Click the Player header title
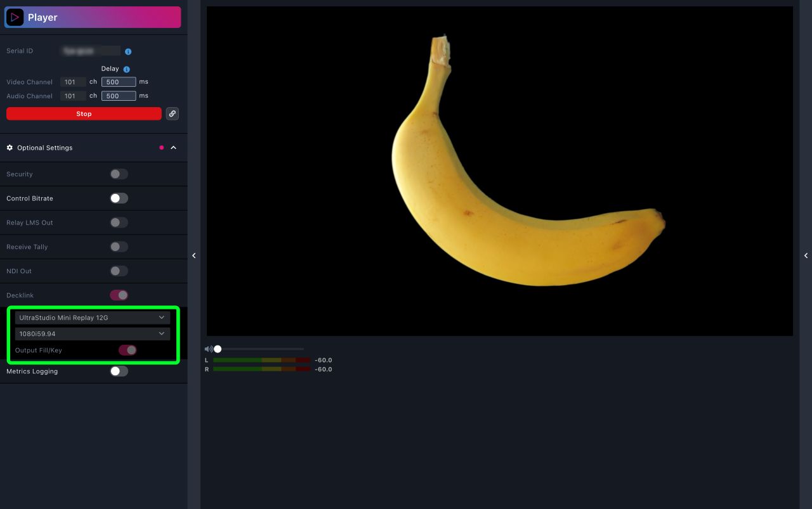 click(43, 17)
